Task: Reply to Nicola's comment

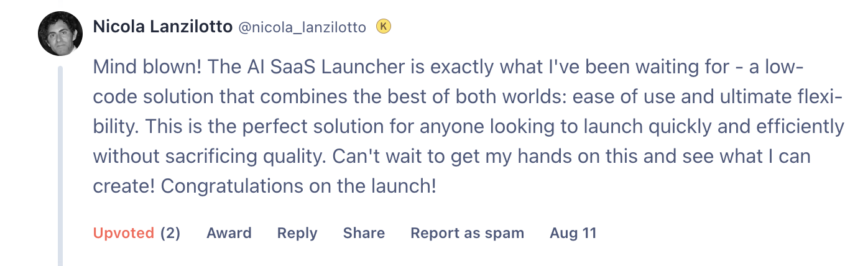Action: [x=297, y=233]
